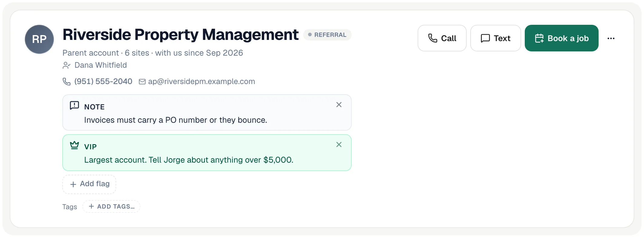Click the VIP crown icon
This screenshot has width=644, height=237.
click(74, 145)
